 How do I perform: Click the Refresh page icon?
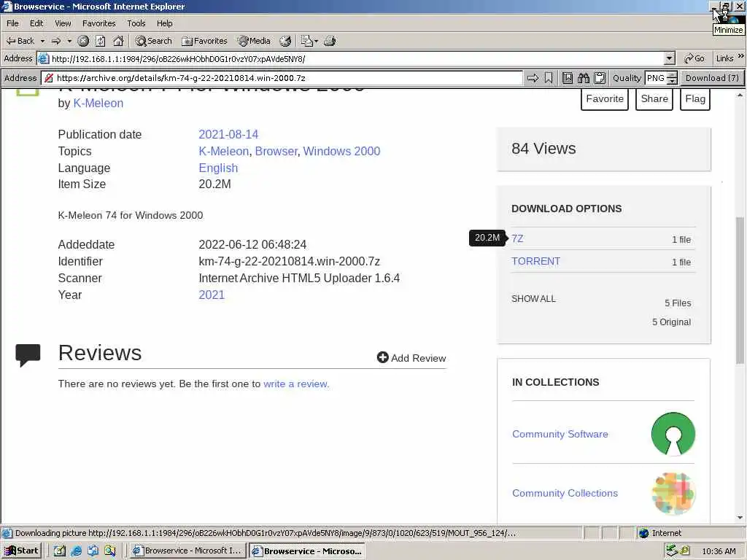101,41
